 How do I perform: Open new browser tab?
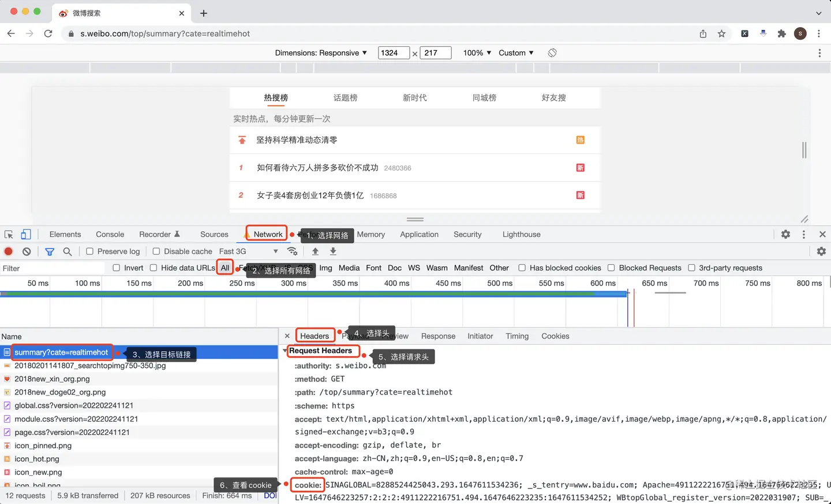pyautogui.click(x=204, y=13)
